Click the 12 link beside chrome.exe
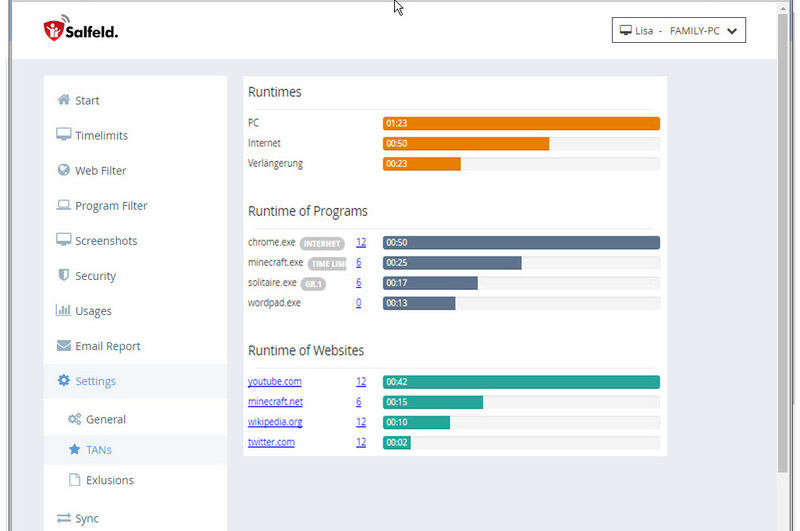 pos(361,242)
